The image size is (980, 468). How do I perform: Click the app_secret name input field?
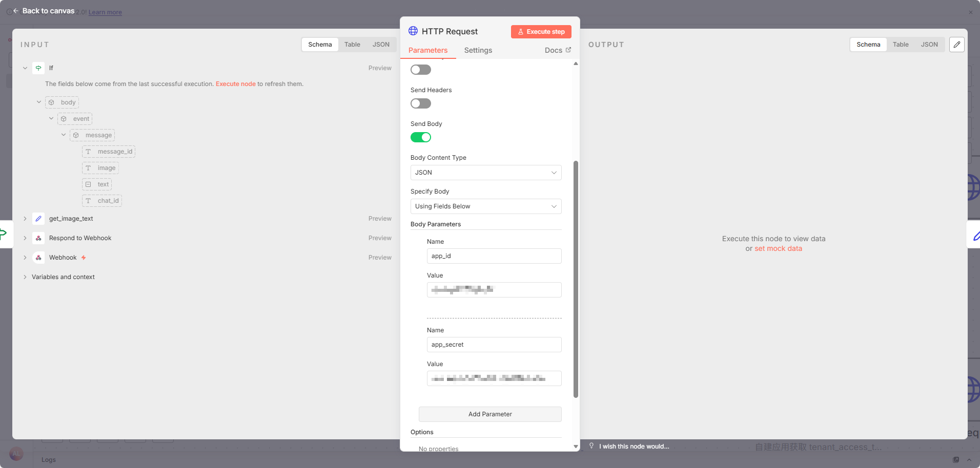click(x=494, y=345)
